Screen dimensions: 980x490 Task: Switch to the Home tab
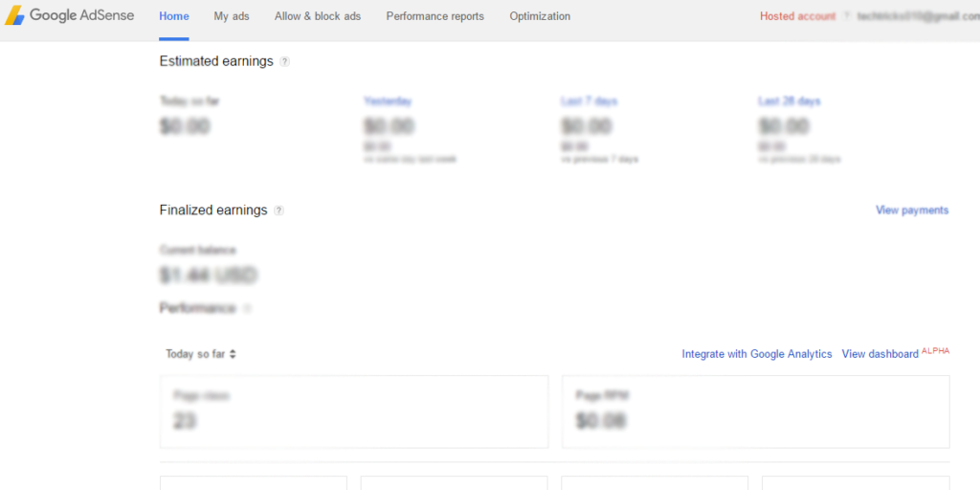click(174, 16)
